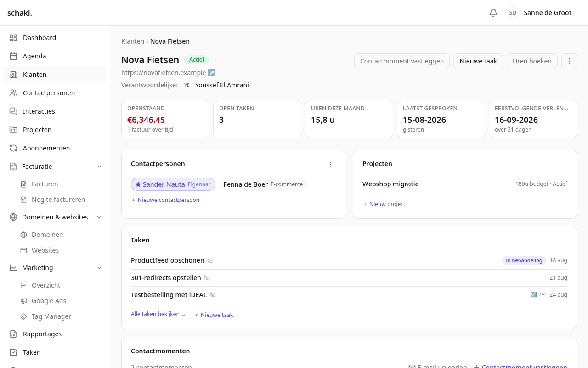This screenshot has height=368, width=588.
Task: Click the Projecten folder icon
Action: tap(13, 130)
